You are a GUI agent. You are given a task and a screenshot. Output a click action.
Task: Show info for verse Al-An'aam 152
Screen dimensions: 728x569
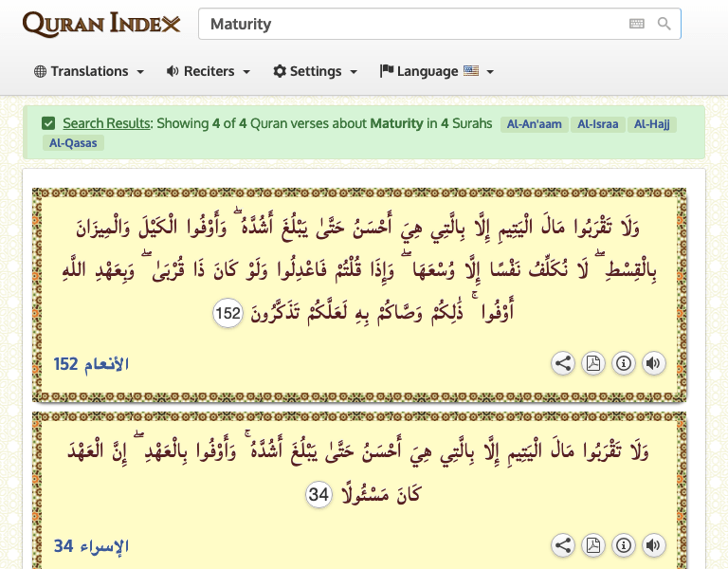coord(623,363)
